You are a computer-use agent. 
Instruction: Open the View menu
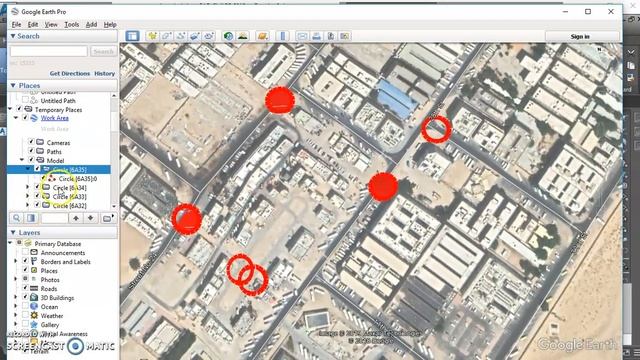tap(51, 24)
